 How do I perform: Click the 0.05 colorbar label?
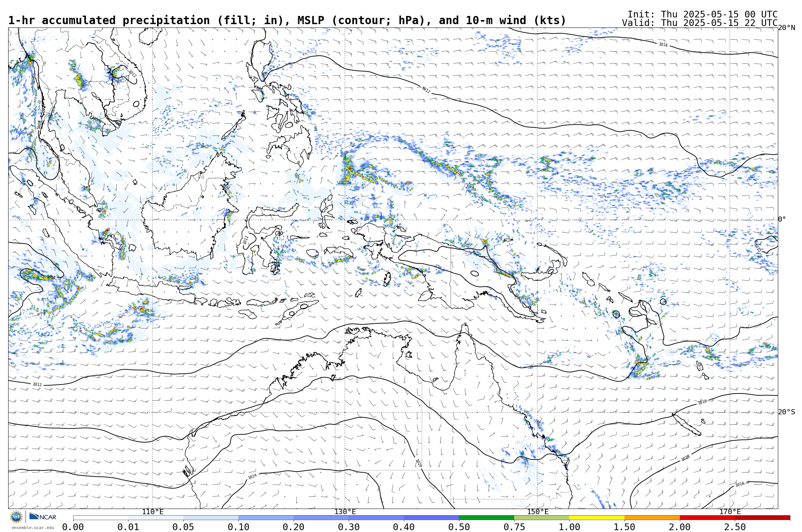pyautogui.click(x=183, y=527)
